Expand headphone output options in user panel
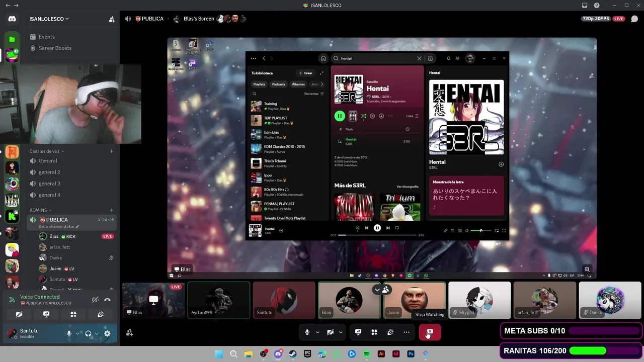The width and height of the screenshot is (644, 362). (96, 333)
